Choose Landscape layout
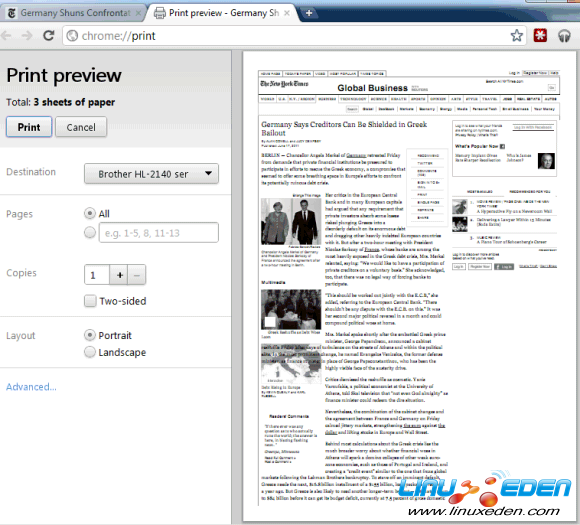Image resolution: width=580 pixels, height=525 pixels. (x=90, y=352)
